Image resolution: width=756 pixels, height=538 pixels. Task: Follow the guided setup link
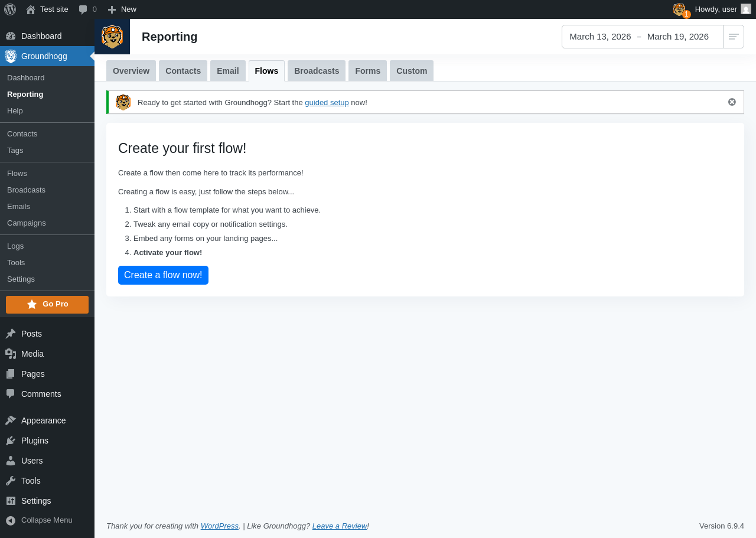(x=327, y=102)
